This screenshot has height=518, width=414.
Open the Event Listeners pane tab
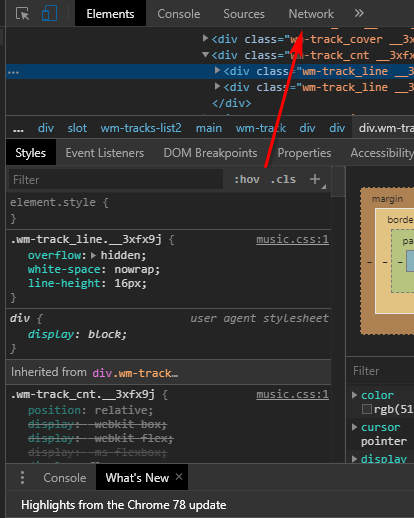105,153
